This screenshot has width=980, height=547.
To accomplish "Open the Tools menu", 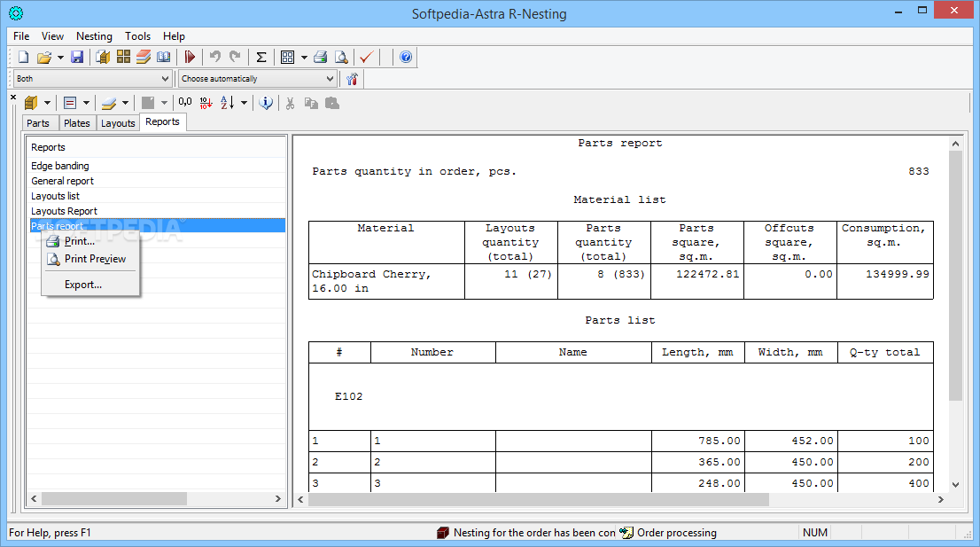I will [x=137, y=36].
